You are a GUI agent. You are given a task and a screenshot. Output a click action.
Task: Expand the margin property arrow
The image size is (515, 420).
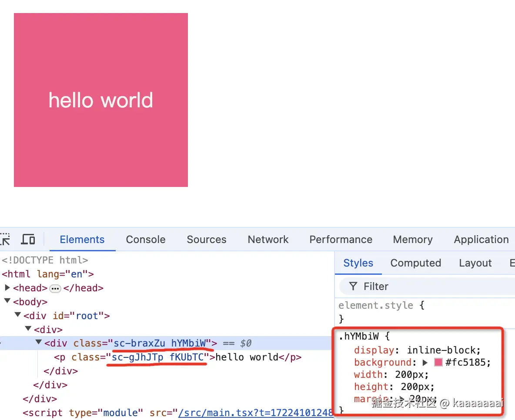[x=402, y=398]
